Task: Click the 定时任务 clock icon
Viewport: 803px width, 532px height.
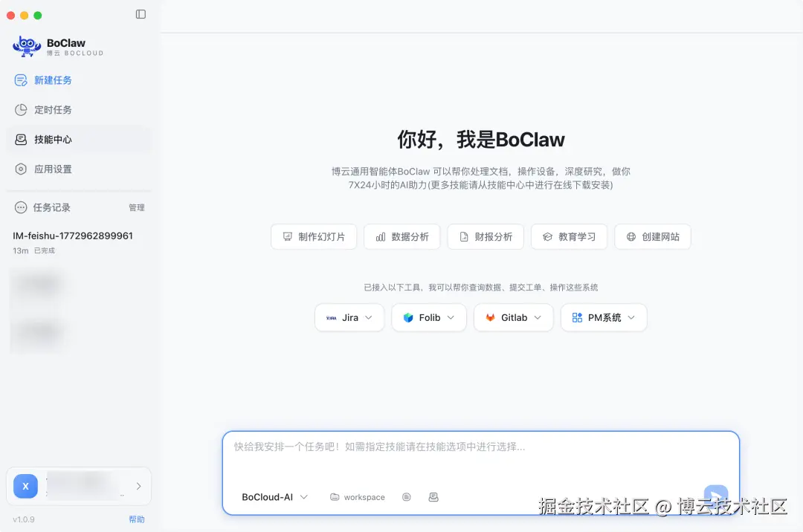Action: pos(21,110)
